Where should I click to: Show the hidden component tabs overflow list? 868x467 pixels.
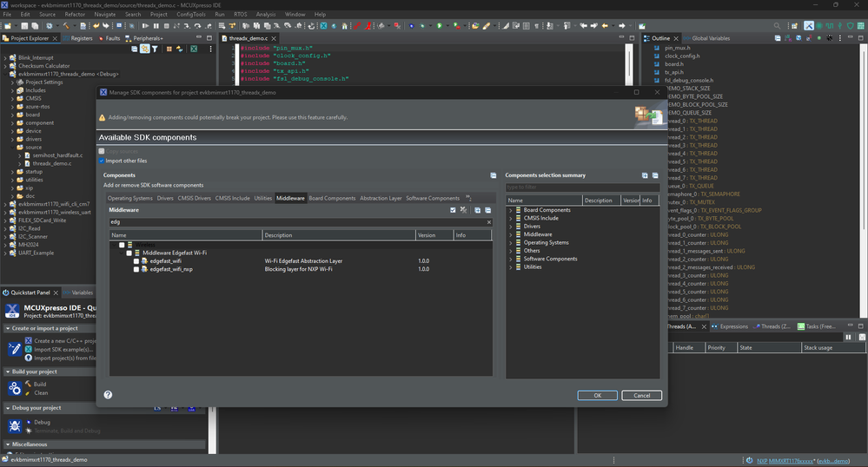point(468,198)
